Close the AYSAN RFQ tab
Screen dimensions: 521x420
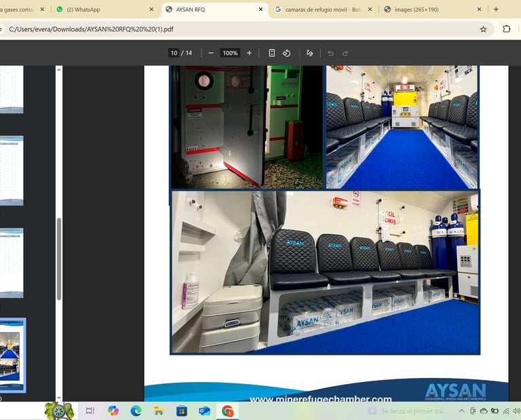click(x=260, y=9)
